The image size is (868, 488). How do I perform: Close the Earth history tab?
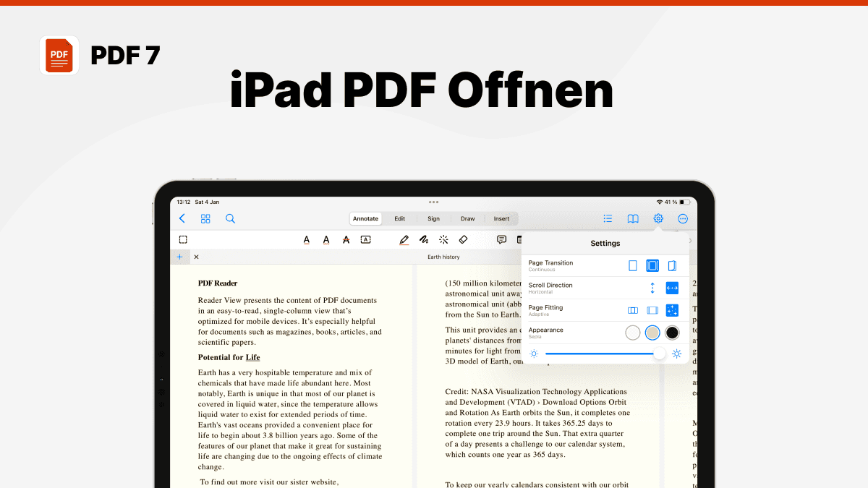[196, 257]
